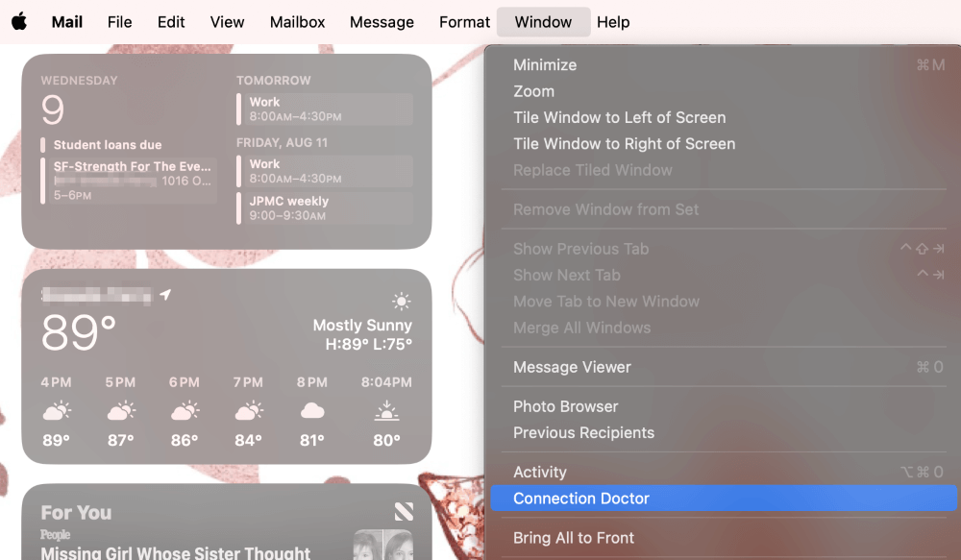Open the SF-Strength For The Eve event

coord(129,181)
